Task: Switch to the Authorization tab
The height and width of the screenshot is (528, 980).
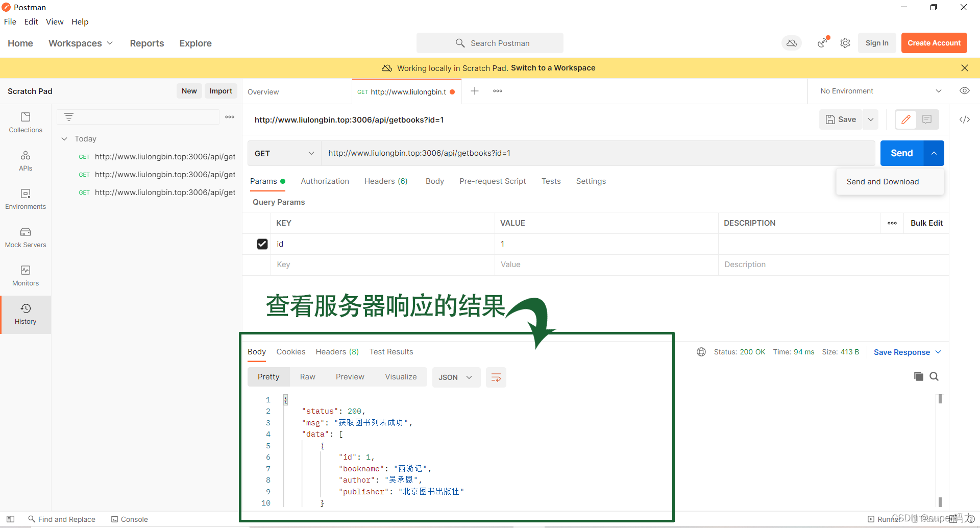Action: click(325, 181)
